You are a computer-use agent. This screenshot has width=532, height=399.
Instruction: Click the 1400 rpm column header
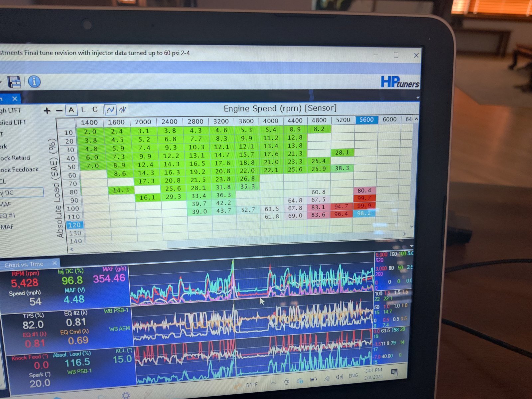click(89, 122)
